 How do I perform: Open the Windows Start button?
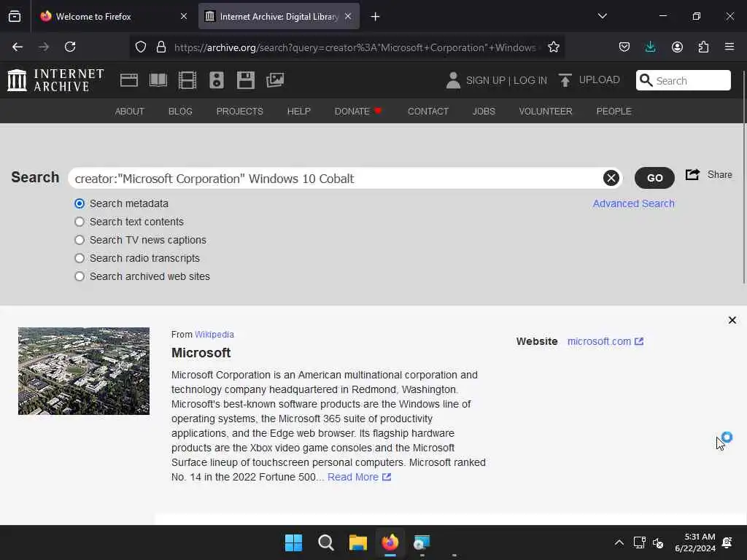tap(293, 542)
